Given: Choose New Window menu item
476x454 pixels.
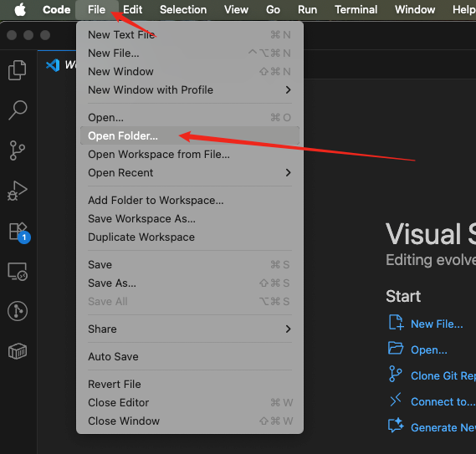Looking at the screenshot, I should pos(190,72).
